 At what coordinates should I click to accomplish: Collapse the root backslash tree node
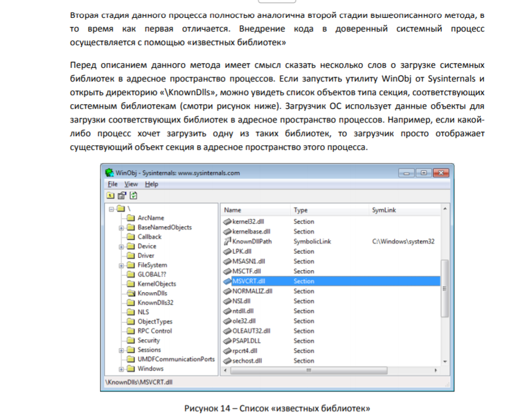point(111,209)
